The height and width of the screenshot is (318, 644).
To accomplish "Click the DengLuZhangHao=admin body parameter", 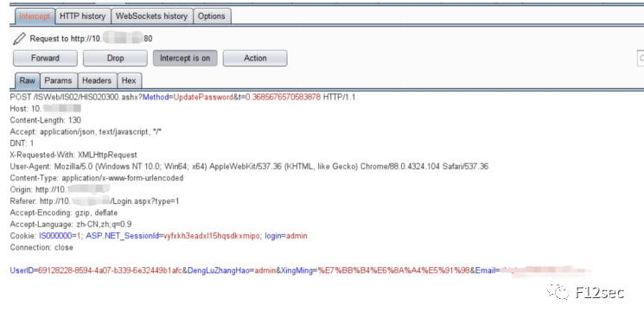I will 232,271.
